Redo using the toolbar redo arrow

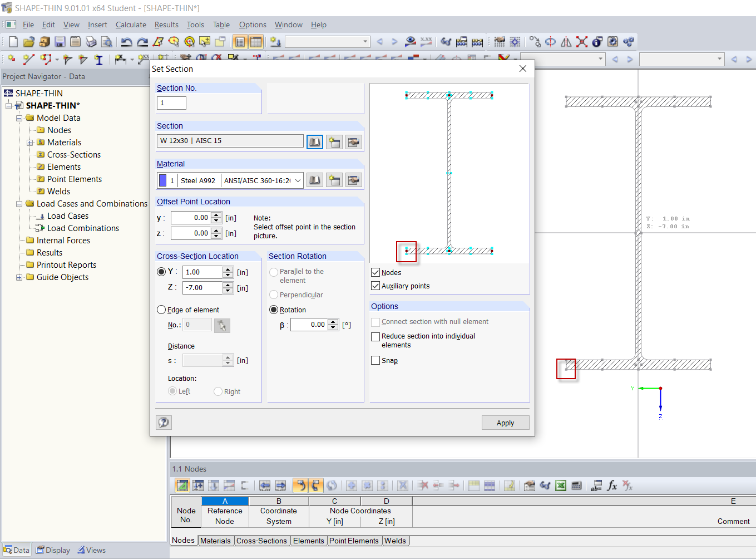[142, 42]
